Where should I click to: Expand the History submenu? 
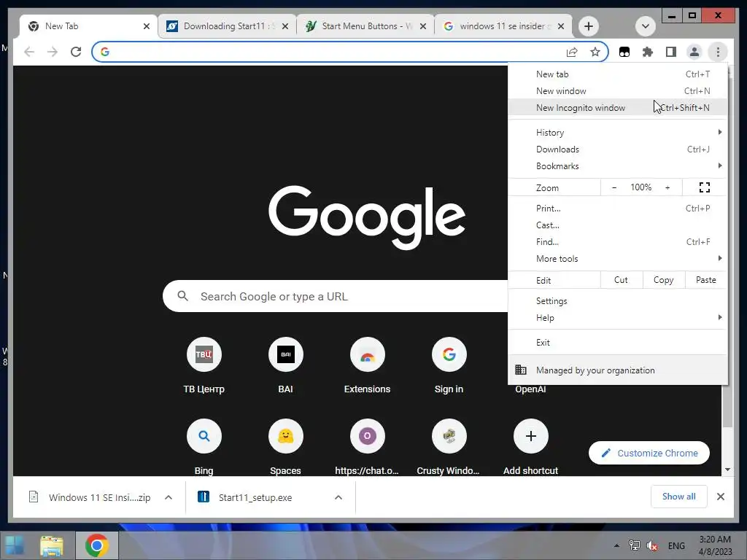[618, 133]
